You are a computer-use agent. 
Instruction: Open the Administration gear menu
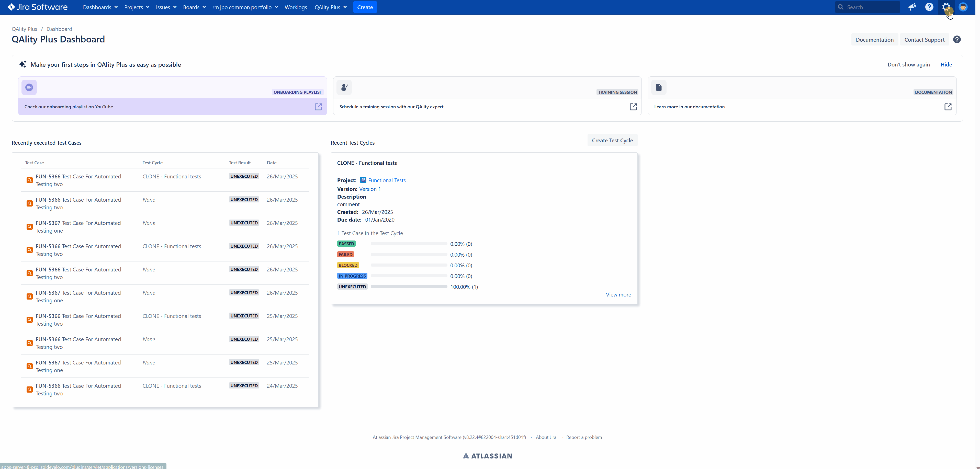coord(946,7)
